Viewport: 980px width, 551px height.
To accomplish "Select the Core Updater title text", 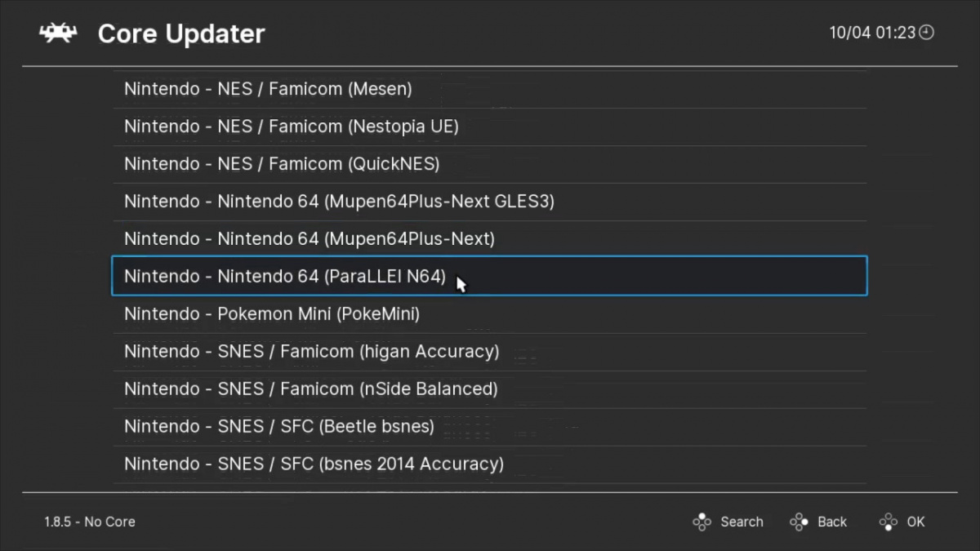I will (180, 33).
